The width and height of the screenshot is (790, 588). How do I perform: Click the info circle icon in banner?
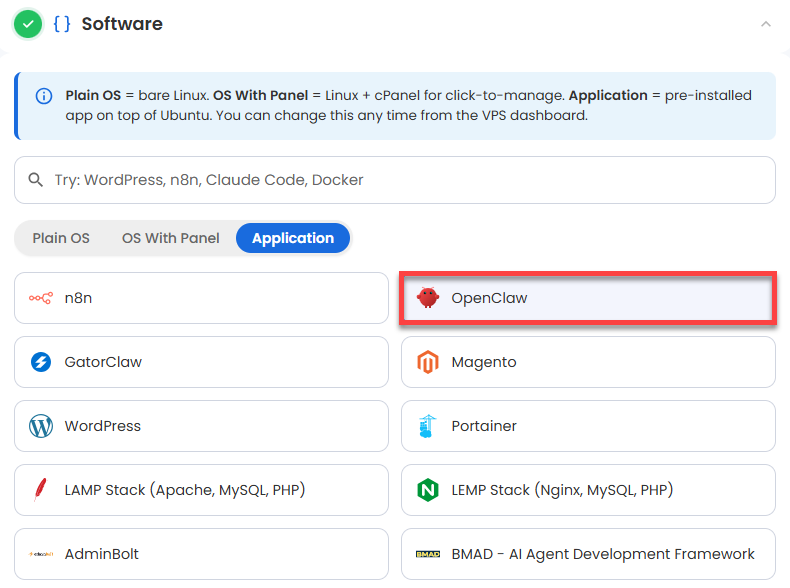(44, 96)
